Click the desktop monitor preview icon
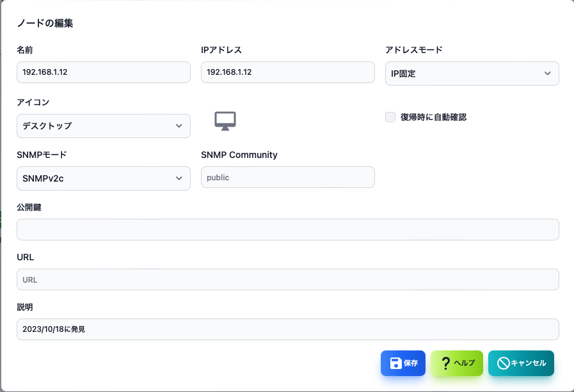The image size is (574, 392). pyautogui.click(x=225, y=121)
